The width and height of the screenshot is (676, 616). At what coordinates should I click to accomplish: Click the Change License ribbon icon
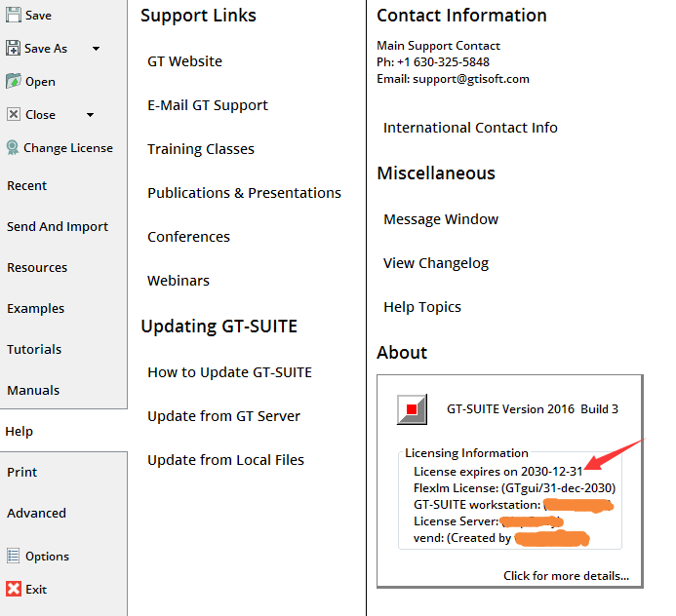tap(13, 147)
